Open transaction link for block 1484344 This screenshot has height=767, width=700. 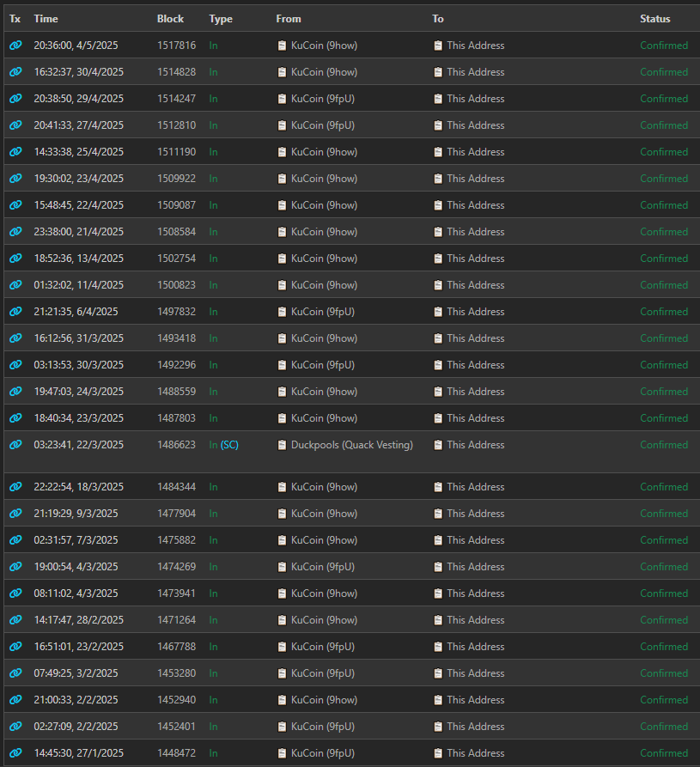click(x=15, y=487)
